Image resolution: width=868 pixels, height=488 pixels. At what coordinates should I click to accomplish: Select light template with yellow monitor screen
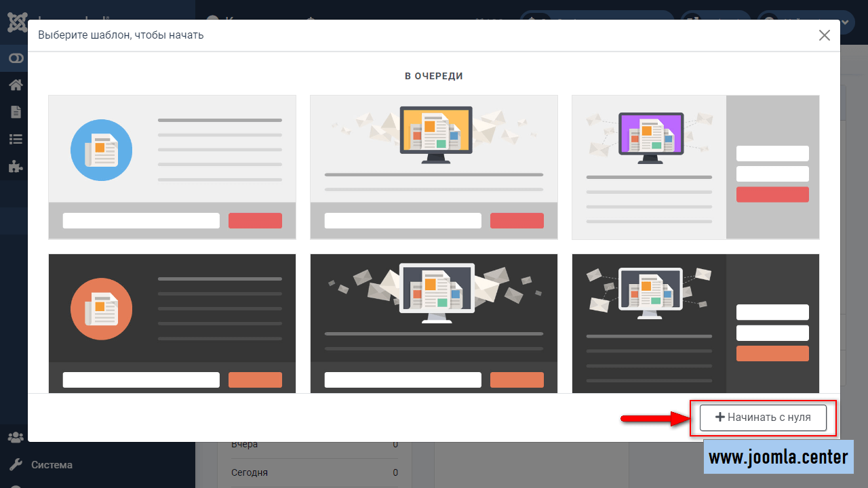[433, 167]
